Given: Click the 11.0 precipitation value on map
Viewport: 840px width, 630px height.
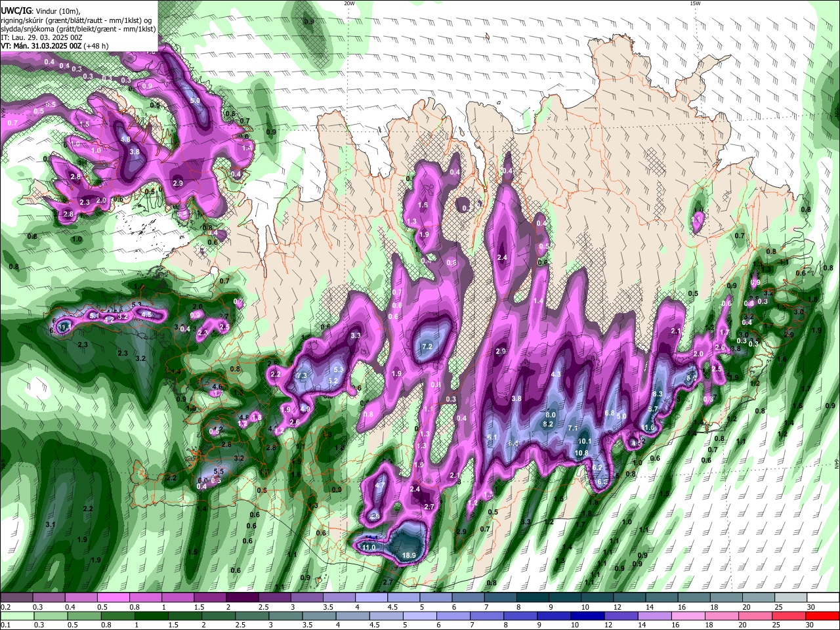Looking at the screenshot, I should pos(369,547).
